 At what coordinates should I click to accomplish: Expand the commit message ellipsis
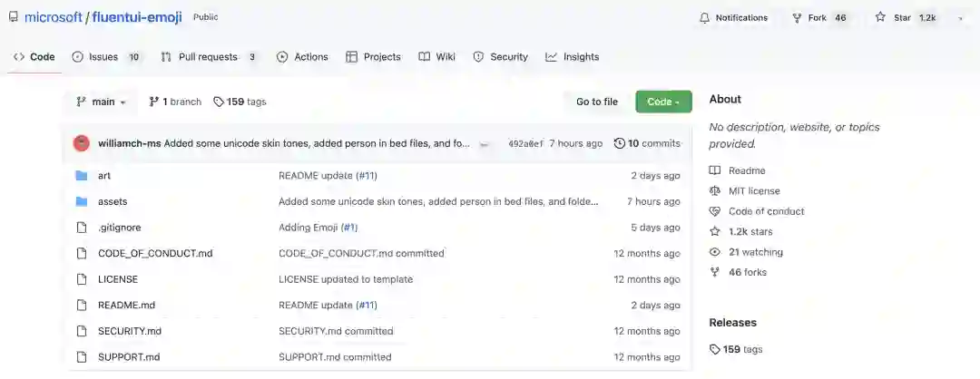click(x=485, y=144)
